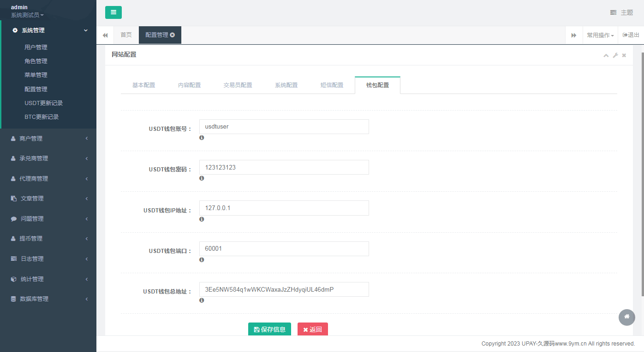Collapse the 网站配置 panel with the up chevron
Image resolution: width=644 pixels, height=352 pixels.
(x=606, y=55)
